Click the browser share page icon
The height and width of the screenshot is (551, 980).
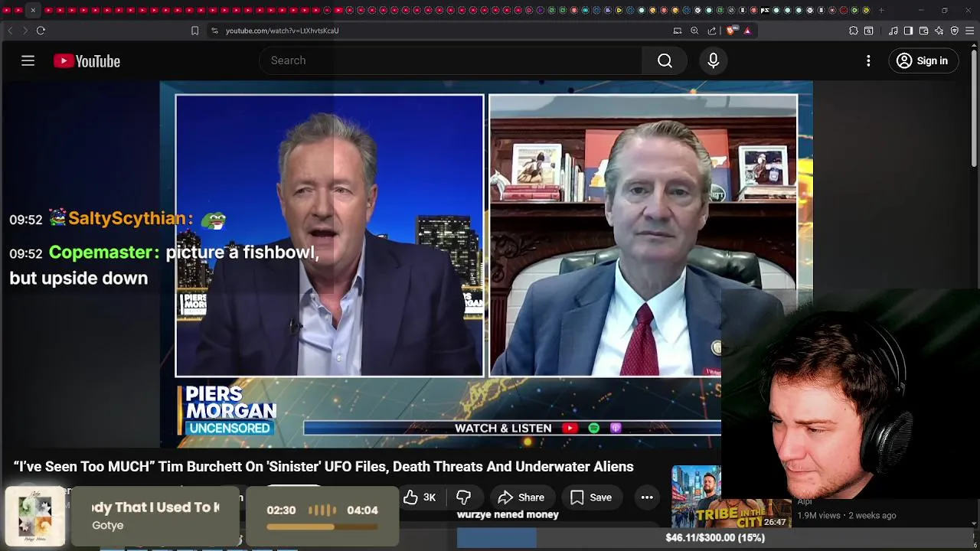point(712,31)
